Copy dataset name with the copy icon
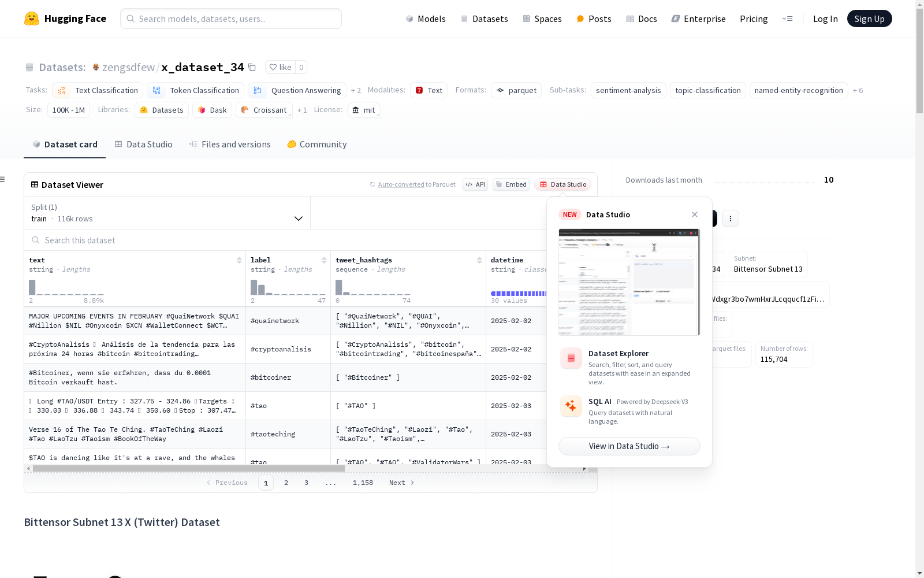The height and width of the screenshot is (578, 924). [x=252, y=67]
